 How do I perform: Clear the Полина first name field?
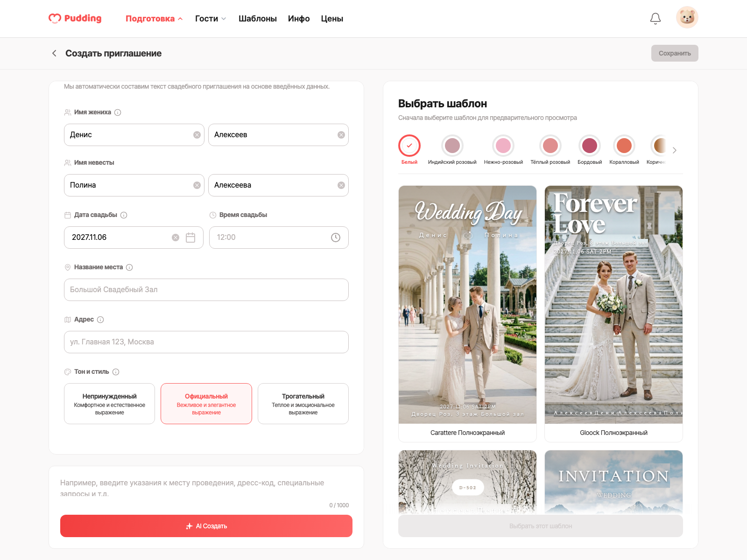point(197,185)
